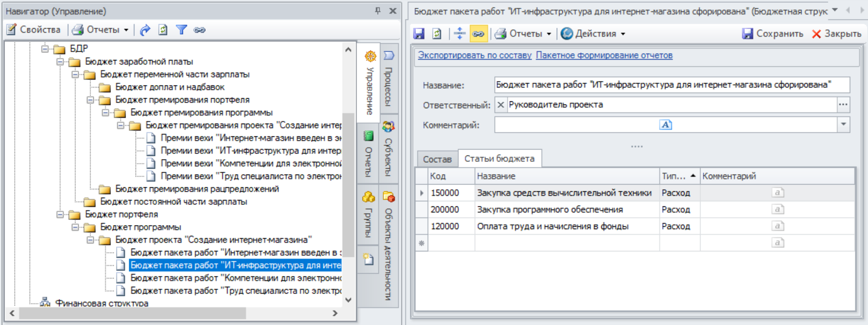Click the floppy disk save icon in budget toolbar

pos(419,34)
